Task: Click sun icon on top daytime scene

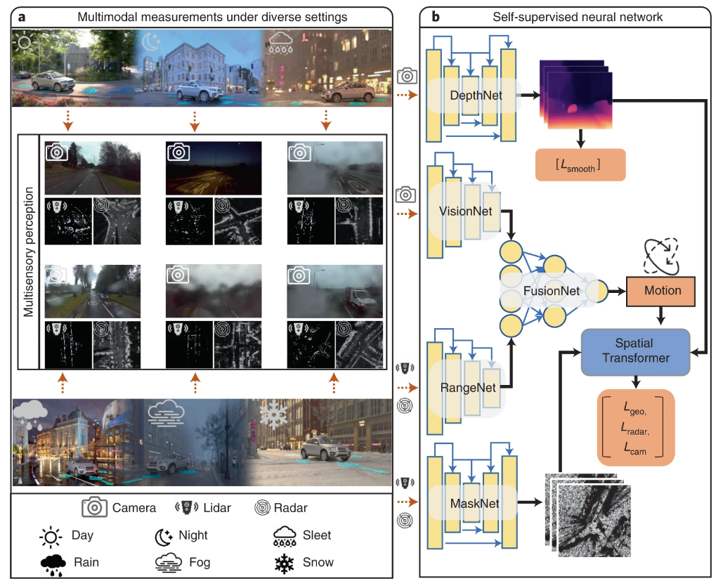Action: (25, 43)
